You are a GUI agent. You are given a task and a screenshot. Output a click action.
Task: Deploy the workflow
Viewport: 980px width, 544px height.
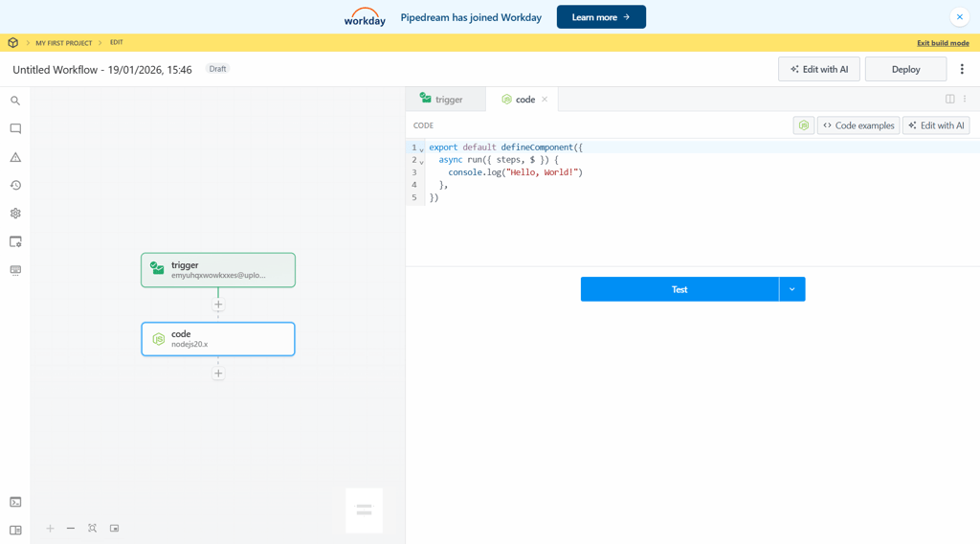coord(905,69)
